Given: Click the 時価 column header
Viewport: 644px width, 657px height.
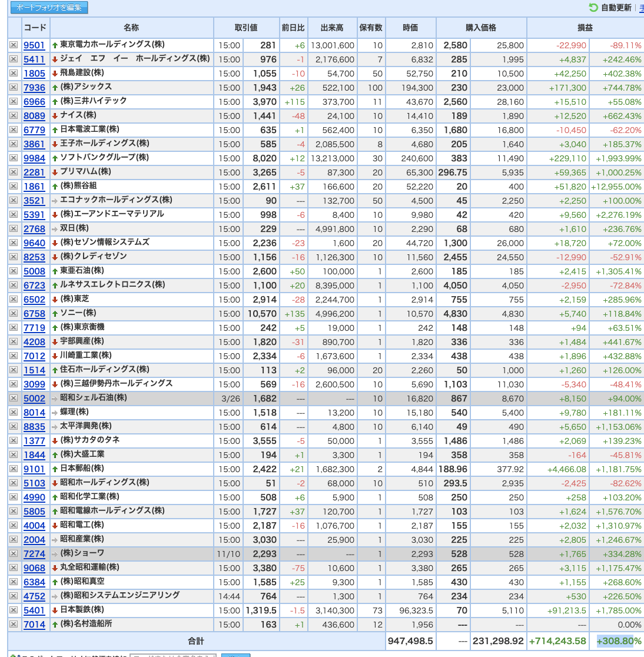Looking at the screenshot, I should pos(410,28).
